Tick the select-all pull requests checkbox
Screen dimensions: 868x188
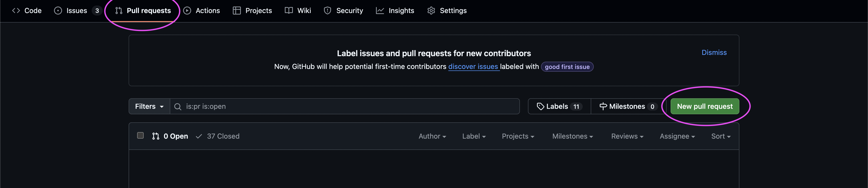tap(140, 136)
